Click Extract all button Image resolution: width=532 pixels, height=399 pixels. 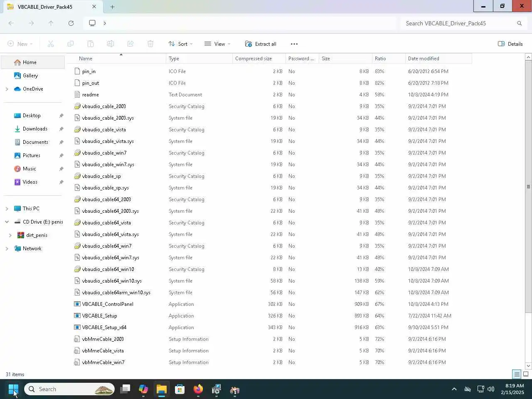click(x=261, y=44)
